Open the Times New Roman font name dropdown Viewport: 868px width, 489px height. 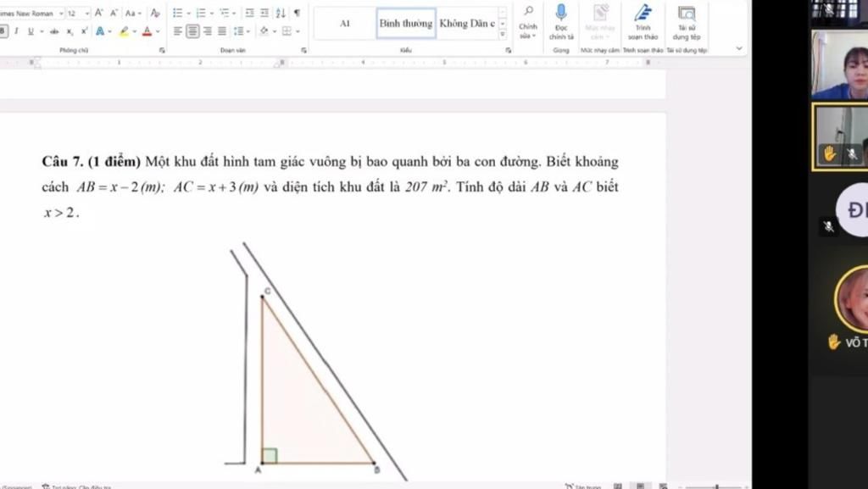pos(61,14)
